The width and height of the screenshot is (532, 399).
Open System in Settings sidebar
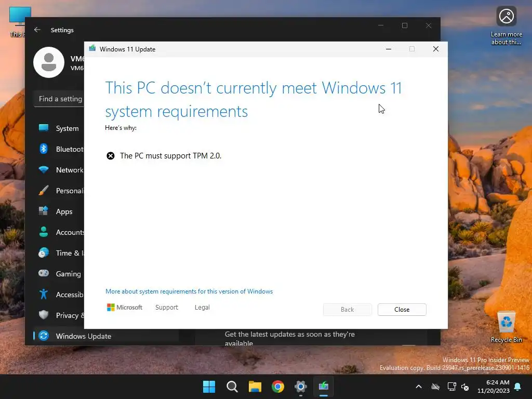pyautogui.click(x=58, y=128)
